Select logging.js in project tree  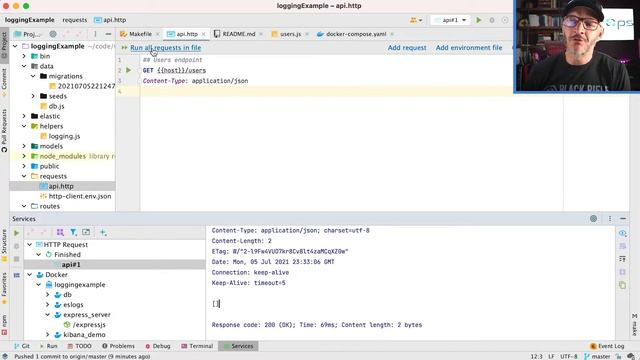[x=64, y=136]
